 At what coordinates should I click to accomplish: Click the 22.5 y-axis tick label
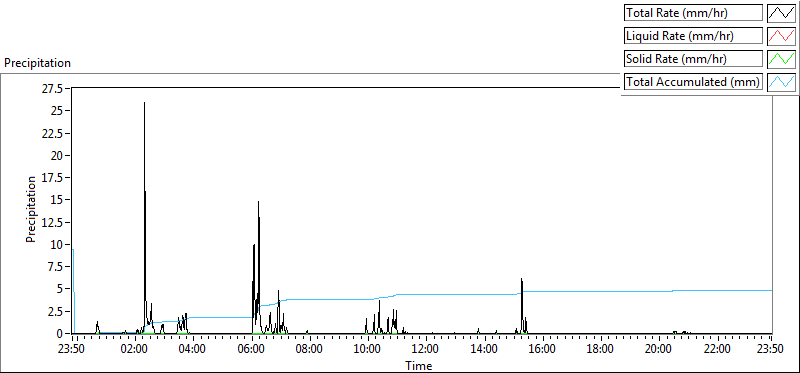(x=53, y=133)
